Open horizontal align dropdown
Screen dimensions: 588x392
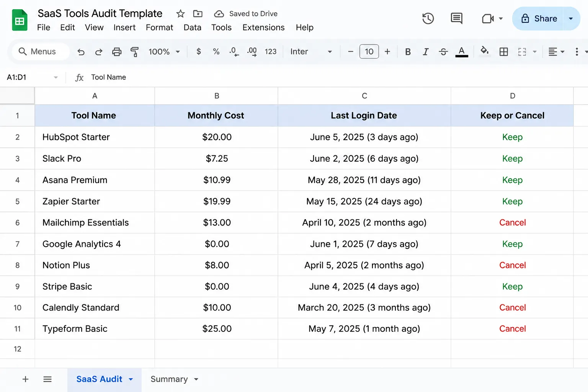556,52
